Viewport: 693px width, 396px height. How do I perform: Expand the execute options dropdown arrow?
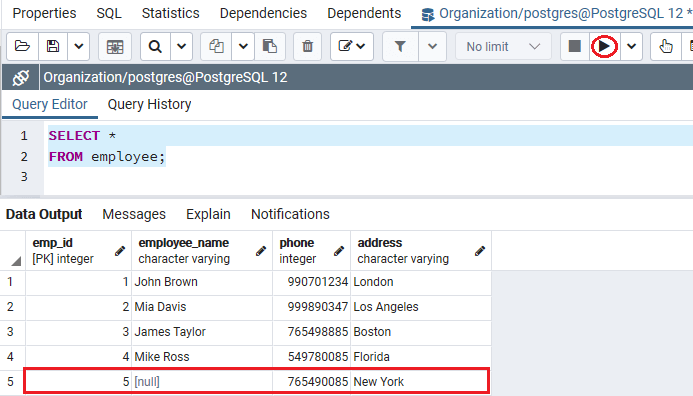click(x=631, y=46)
